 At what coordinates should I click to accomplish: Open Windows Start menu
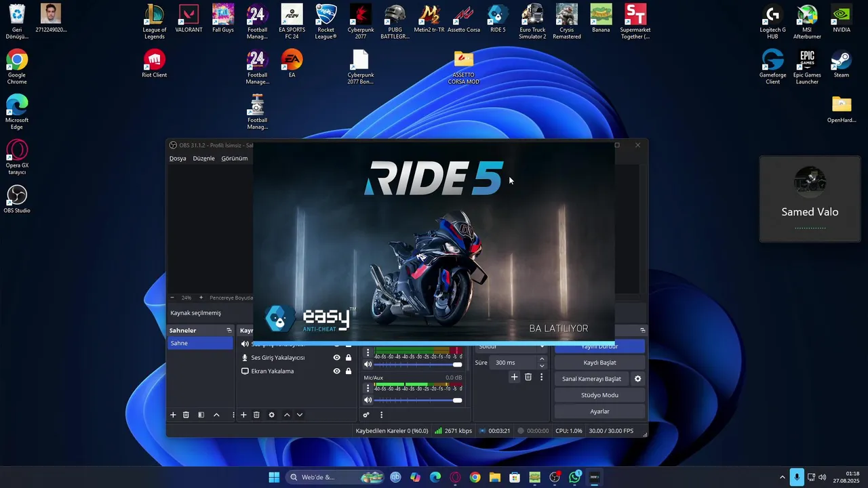pos(274,477)
